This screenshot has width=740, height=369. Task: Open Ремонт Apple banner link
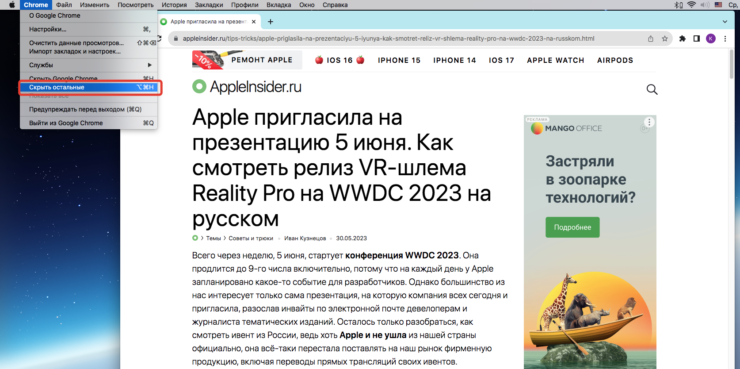247,60
